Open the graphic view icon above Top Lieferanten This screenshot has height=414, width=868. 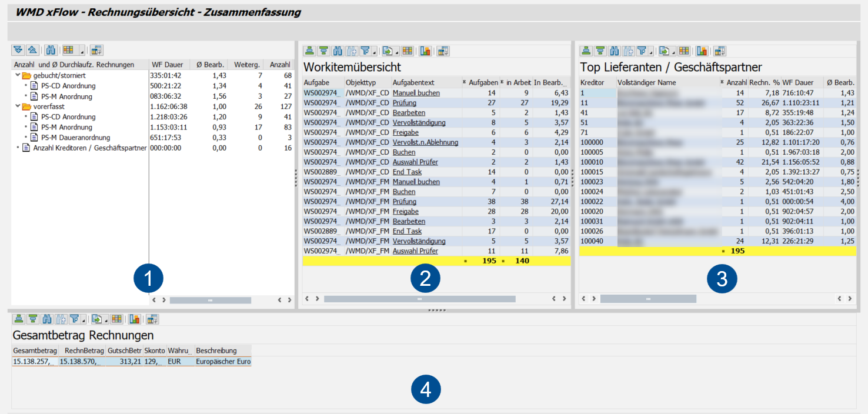coord(702,50)
